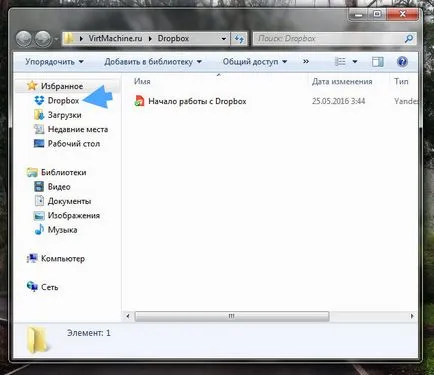Click the Forward navigation arrow button

point(43,39)
